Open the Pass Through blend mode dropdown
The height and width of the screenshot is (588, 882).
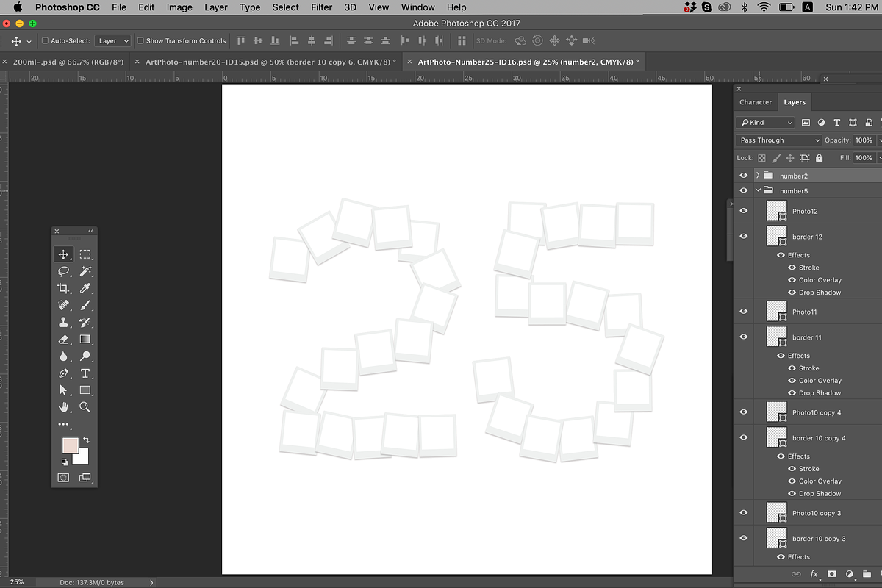pos(779,140)
